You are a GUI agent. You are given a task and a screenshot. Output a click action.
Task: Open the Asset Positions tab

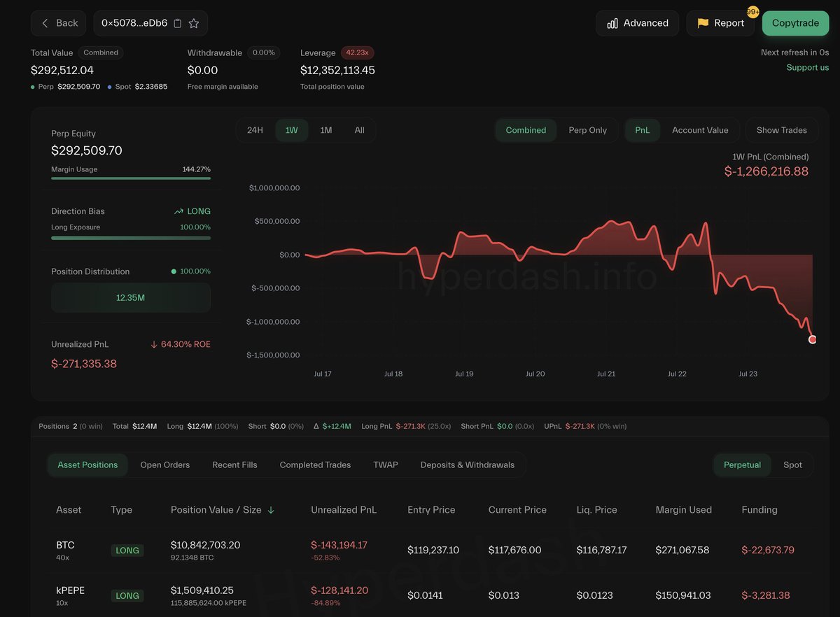[87, 465]
